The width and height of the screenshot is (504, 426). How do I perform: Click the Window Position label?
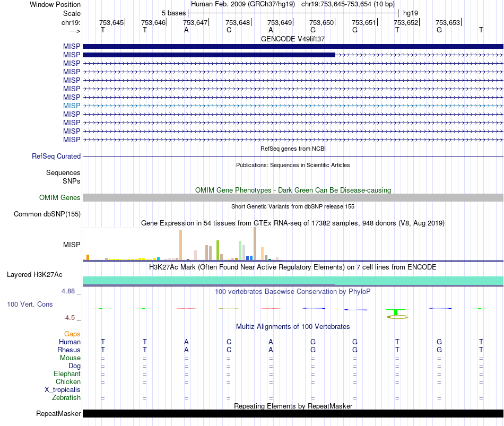point(55,4)
